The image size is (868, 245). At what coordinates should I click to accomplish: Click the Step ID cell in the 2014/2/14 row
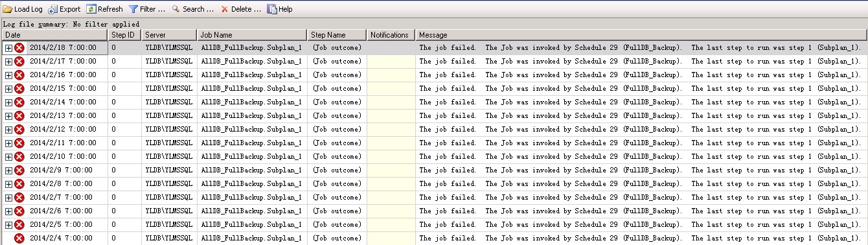(x=124, y=102)
